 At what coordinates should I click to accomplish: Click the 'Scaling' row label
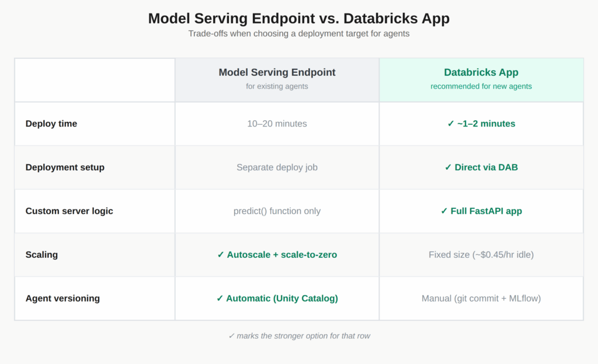(x=41, y=255)
